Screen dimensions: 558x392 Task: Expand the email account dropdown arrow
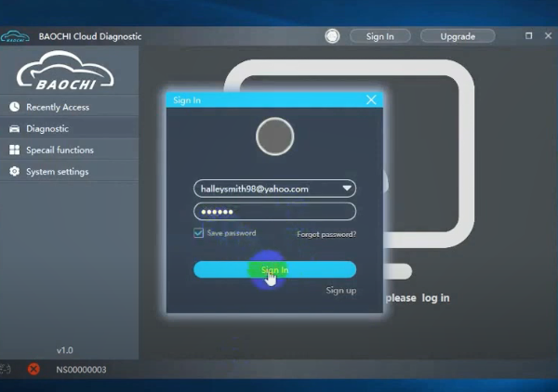coord(347,189)
